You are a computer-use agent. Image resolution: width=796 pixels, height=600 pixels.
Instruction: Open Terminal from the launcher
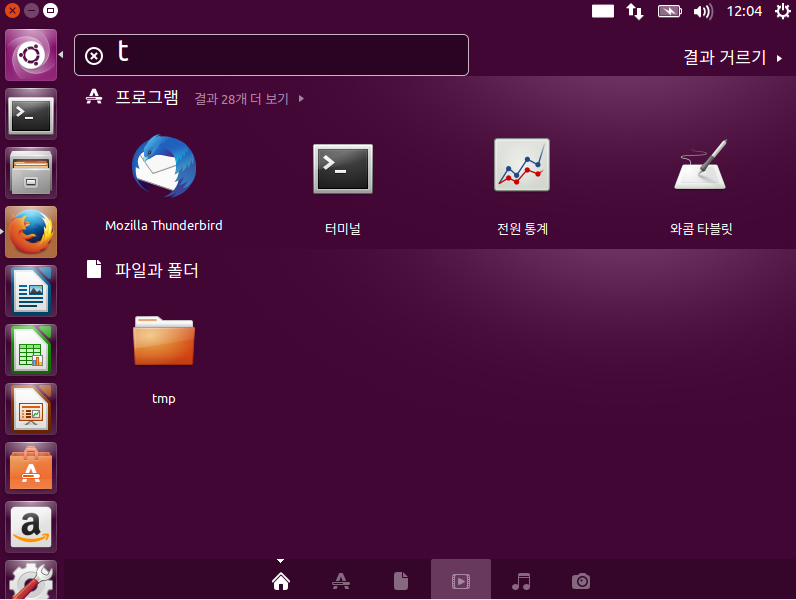coord(31,114)
